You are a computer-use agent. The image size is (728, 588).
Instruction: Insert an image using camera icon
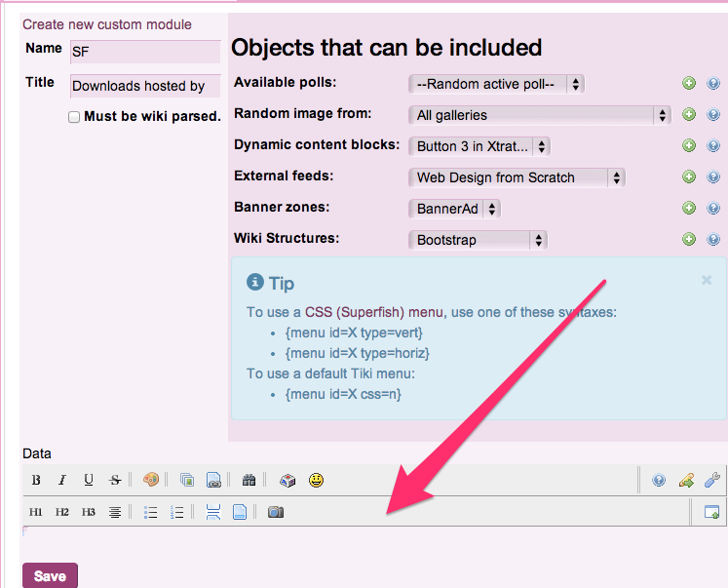coord(276,512)
